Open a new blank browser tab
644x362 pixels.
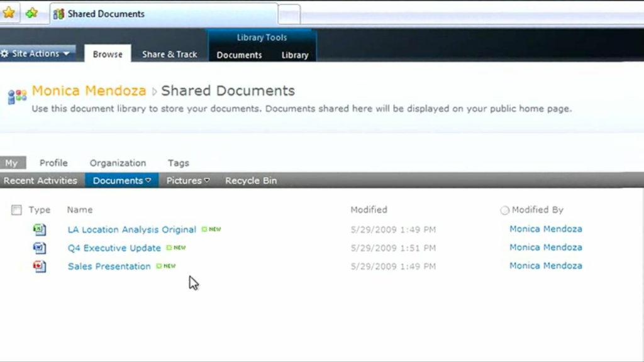click(289, 15)
